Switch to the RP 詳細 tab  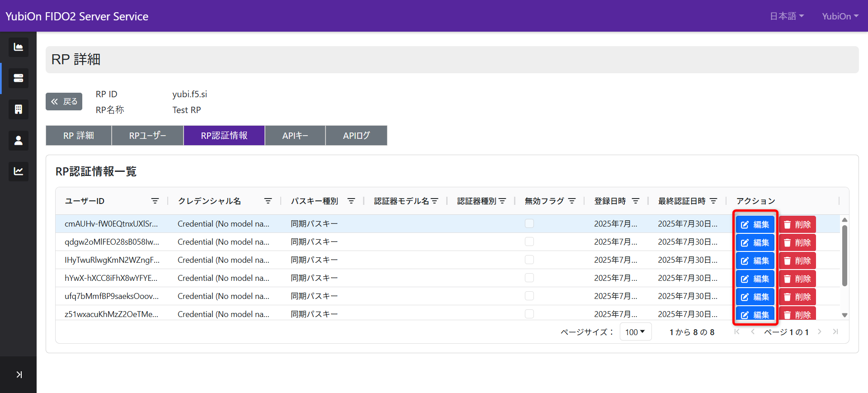(x=79, y=136)
